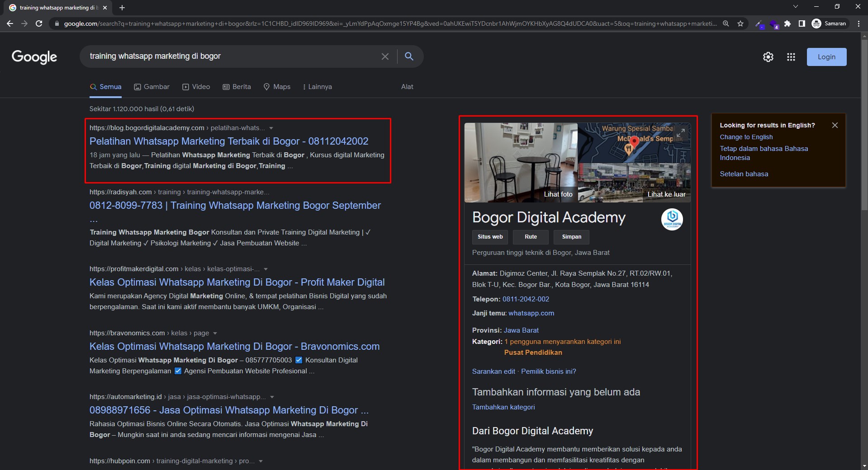
Task: Open Pelatihan Whatsapp Marketing Terbaik result
Action: click(x=228, y=141)
